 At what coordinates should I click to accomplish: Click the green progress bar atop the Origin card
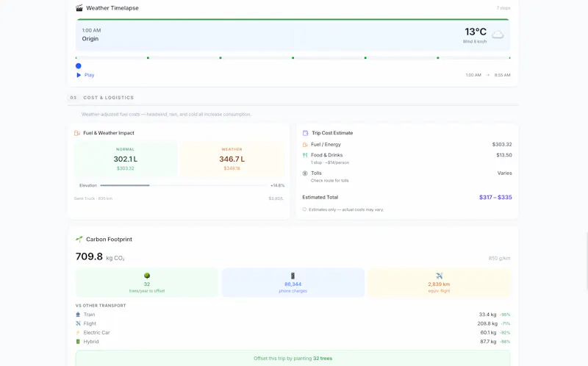[293, 19]
